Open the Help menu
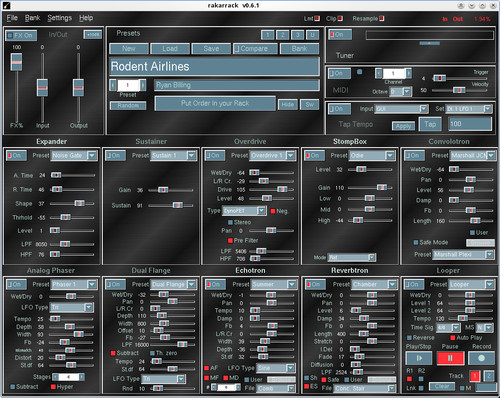500x398 pixels. point(86,18)
